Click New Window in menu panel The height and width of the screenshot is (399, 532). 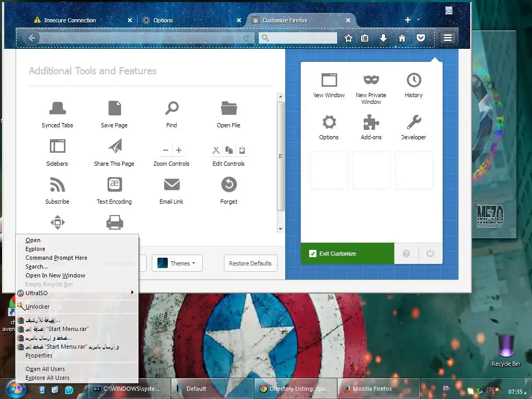coord(329,86)
